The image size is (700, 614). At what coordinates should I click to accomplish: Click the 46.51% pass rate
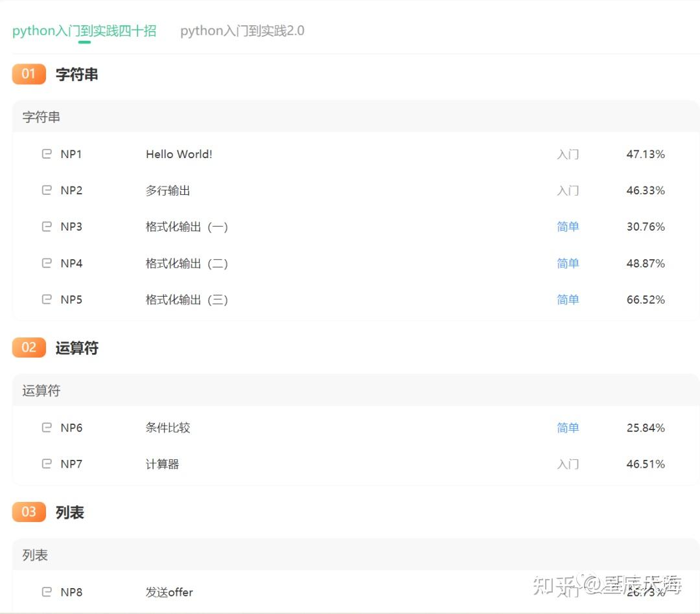tap(646, 464)
